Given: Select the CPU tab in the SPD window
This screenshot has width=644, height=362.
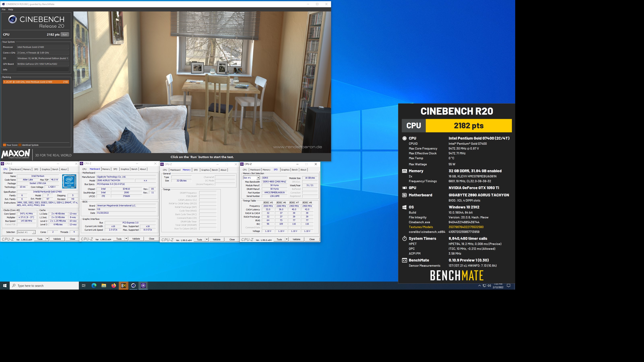Looking at the screenshot, I should [245, 170].
